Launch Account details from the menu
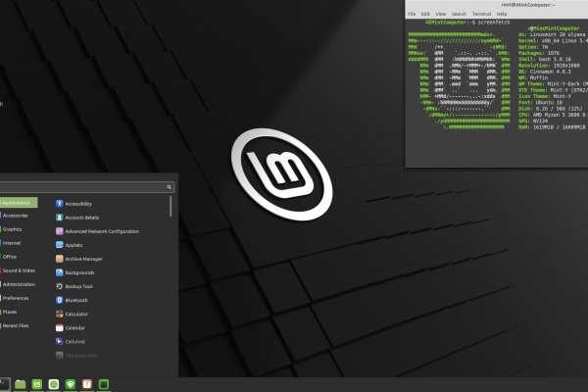Viewport: 588px width, 392px height. coord(81,217)
